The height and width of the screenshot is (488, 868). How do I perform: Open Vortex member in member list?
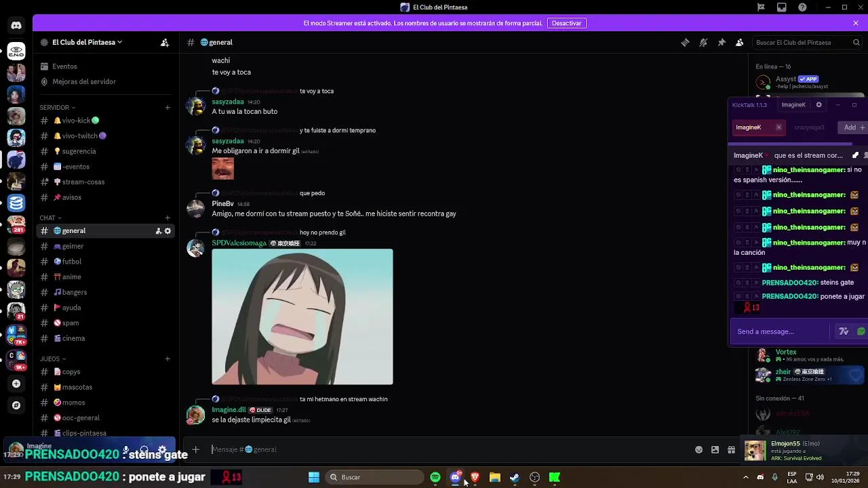[807, 355]
